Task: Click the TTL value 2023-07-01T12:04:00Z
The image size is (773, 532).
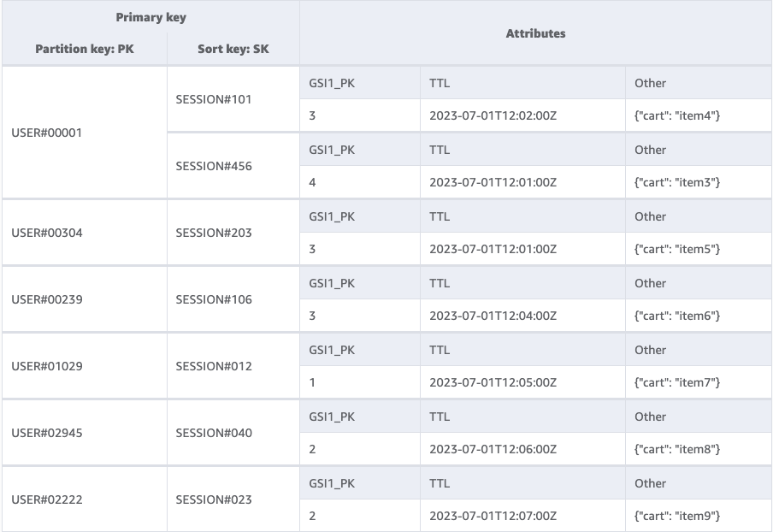Action: tap(493, 316)
